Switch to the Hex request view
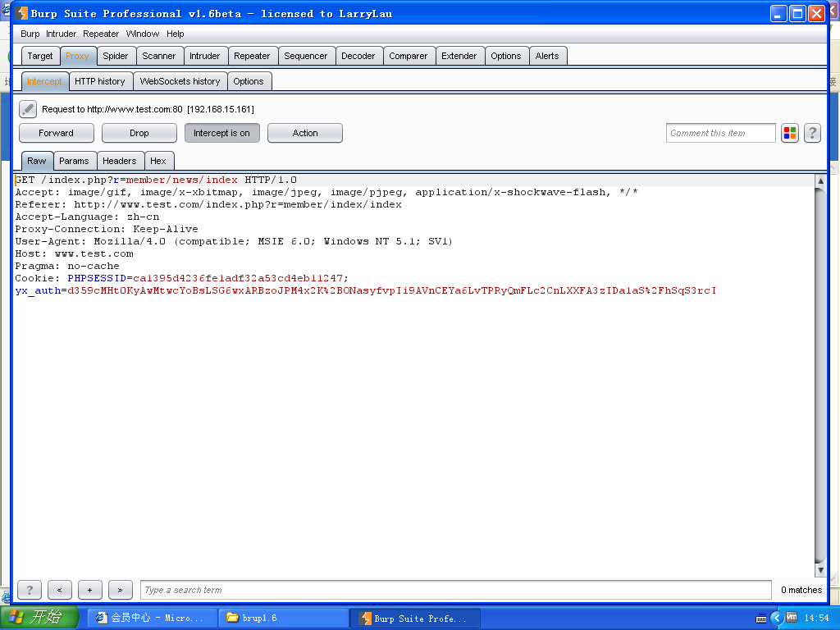Image resolution: width=840 pixels, height=630 pixels. [158, 161]
